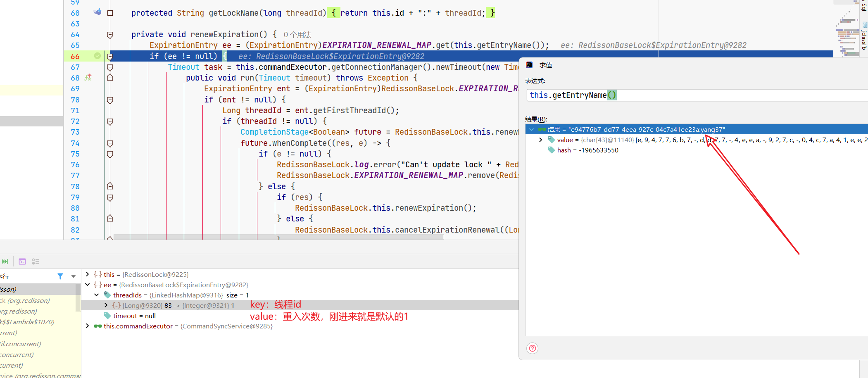Viewport: 868px width, 378px height.
Task: Collapse the fold marker on line 70
Action: 110,100
